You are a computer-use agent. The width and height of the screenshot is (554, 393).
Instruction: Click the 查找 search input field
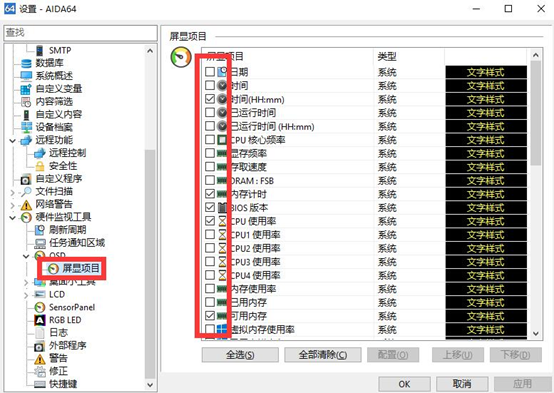pos(81,33)
